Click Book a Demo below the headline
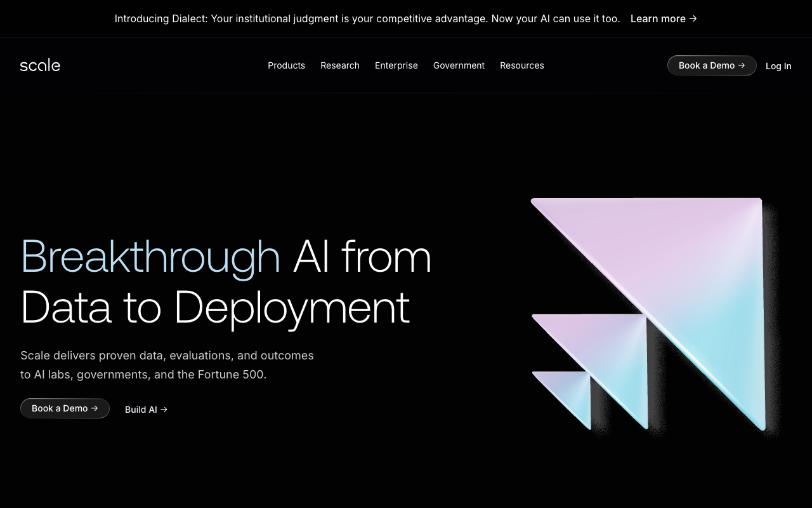 65,408
